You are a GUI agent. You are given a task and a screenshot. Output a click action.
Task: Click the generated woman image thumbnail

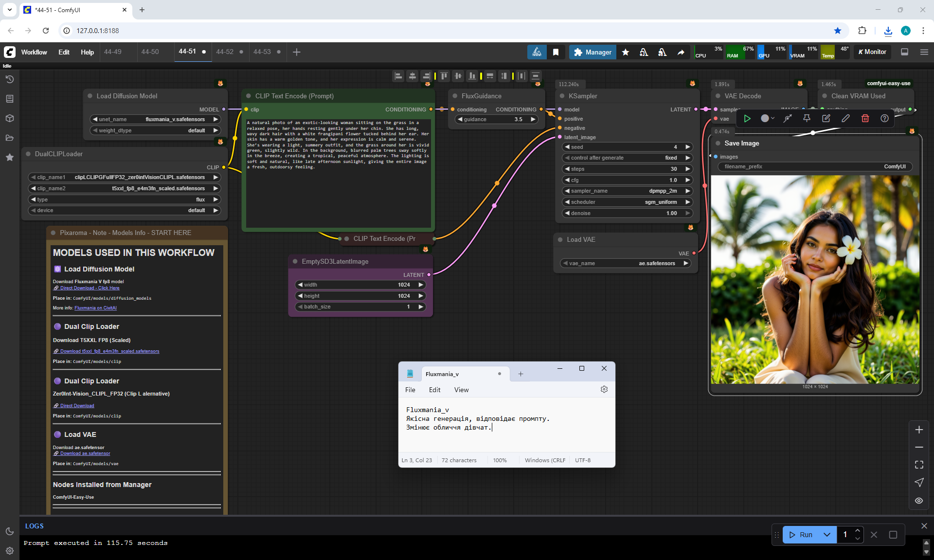[x=815, y=280]
